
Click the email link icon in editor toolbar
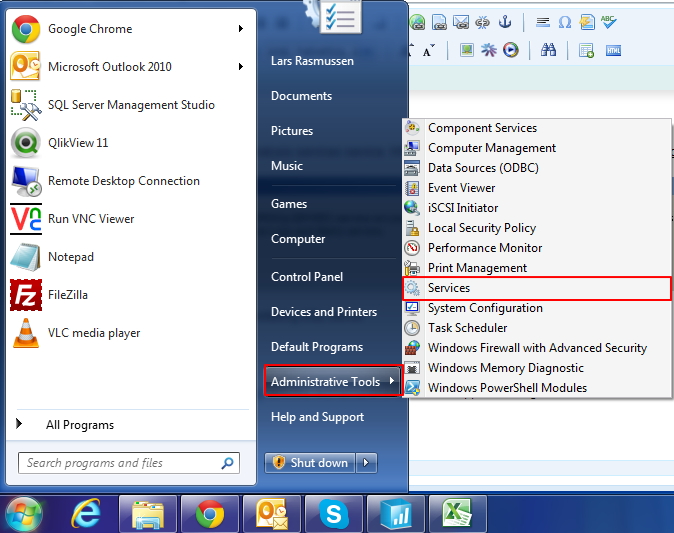[461, 22]
